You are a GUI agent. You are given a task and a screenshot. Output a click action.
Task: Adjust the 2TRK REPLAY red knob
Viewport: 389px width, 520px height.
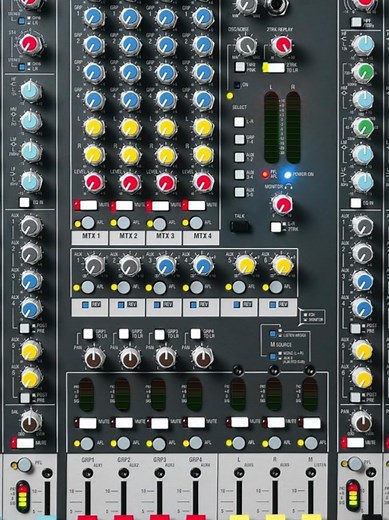coord(282,45)
